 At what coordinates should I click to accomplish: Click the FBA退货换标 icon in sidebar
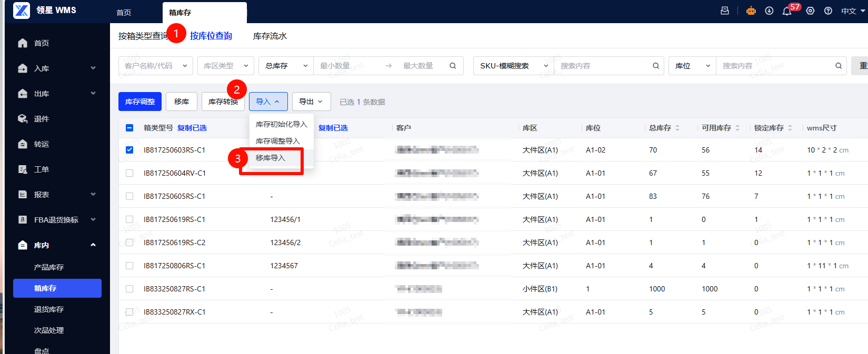[x=23, y=220]
